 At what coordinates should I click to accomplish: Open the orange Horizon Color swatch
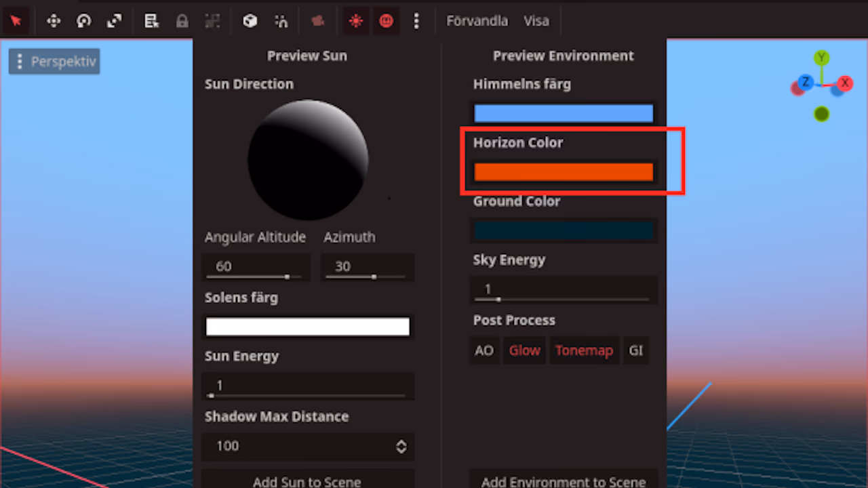(563, 172)
